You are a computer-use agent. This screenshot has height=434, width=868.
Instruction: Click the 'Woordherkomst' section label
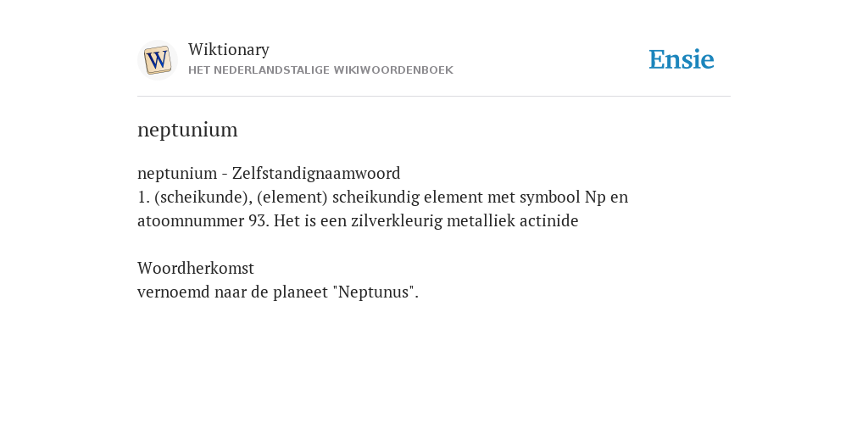coord(196,268)
